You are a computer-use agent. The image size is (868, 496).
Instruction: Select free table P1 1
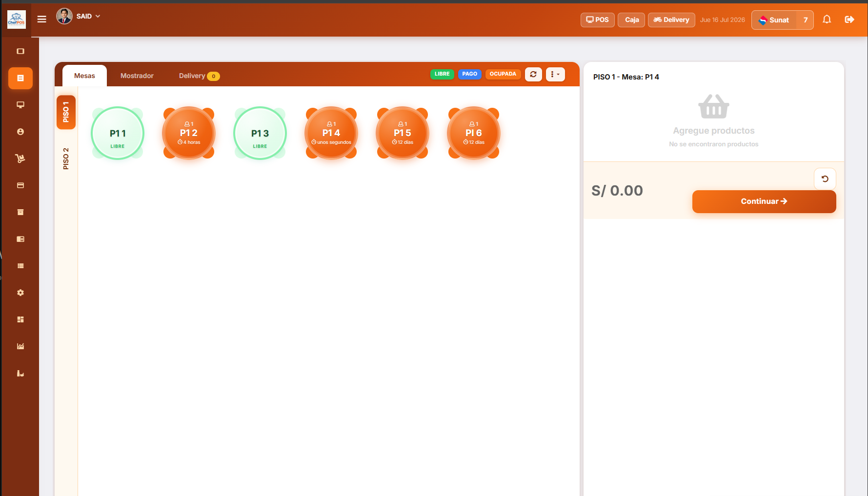coord(118,133)
